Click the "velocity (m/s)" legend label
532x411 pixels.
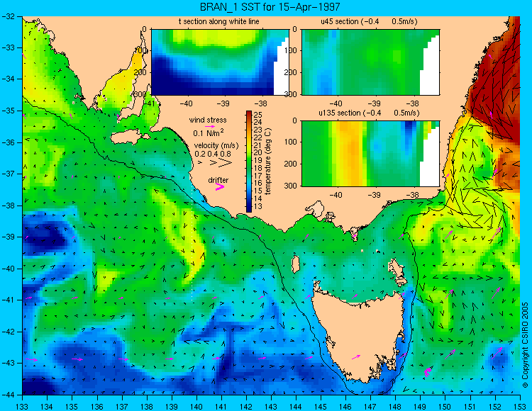tap(216, 146)
